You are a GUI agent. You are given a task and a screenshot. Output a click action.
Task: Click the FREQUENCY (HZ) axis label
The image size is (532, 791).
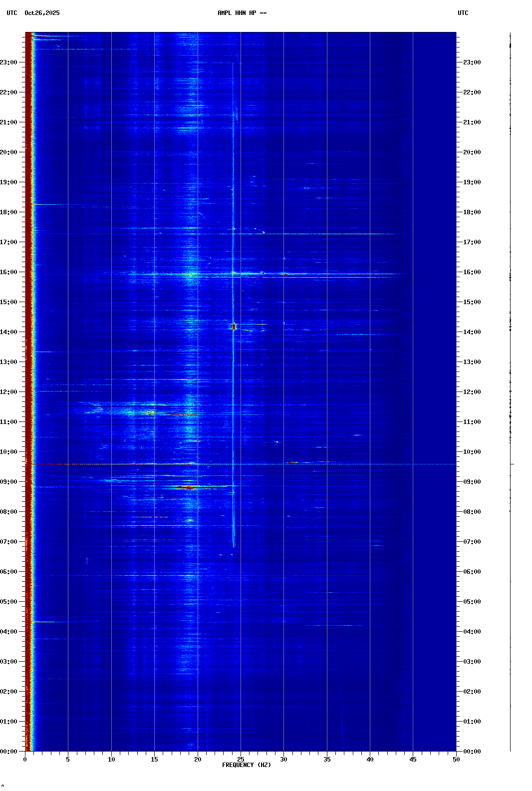tap(247, 765)
